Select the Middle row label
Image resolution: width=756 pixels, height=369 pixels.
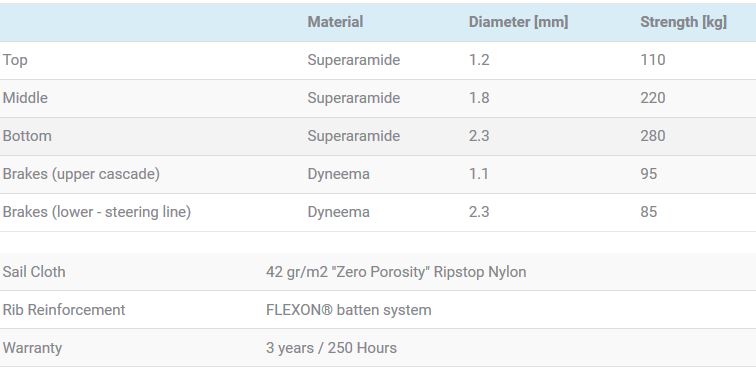point(25,98)
